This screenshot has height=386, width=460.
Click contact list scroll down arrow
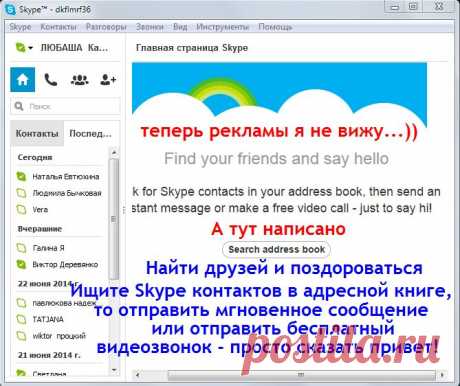point(114,370)
